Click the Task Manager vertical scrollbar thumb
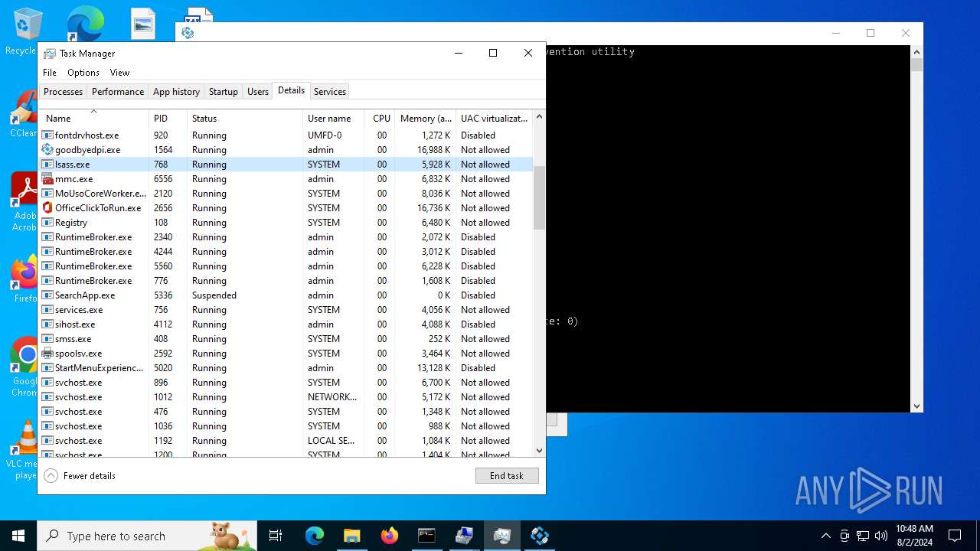This screenshot has height=551, width=980. coord(539,197)
